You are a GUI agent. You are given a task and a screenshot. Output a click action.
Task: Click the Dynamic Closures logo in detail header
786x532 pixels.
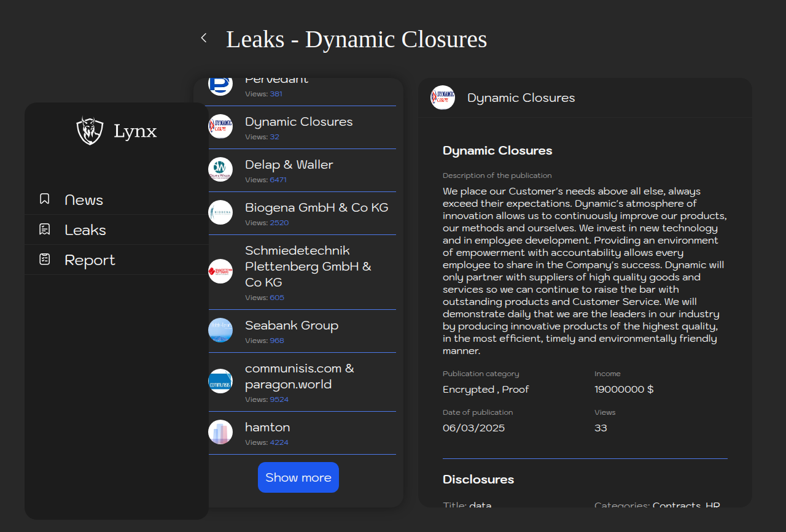pos(443,98)
